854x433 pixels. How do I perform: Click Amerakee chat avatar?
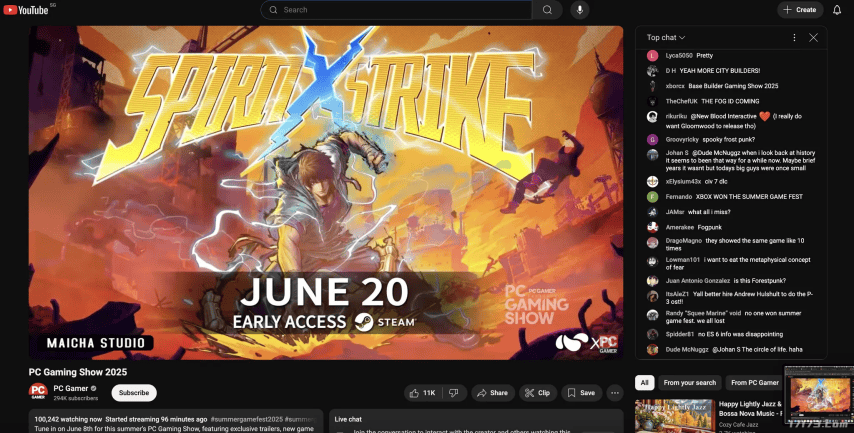coord(652,227)
